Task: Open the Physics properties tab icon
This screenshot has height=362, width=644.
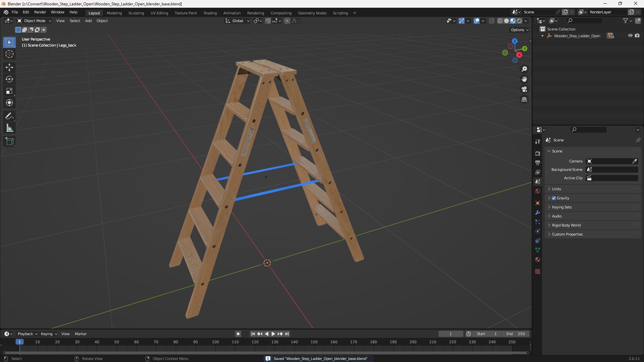Action: coord(538,231)
